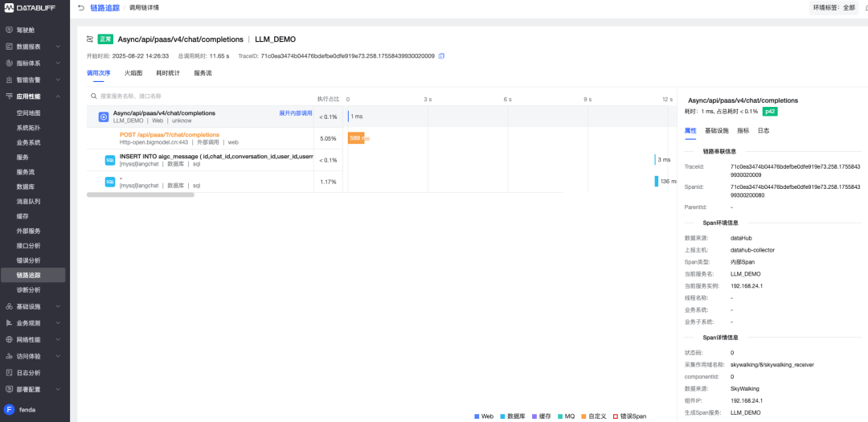The image size is (868, 422).
Task: Click the horizontal scrollbar under the span list
Action: [140, 195]
